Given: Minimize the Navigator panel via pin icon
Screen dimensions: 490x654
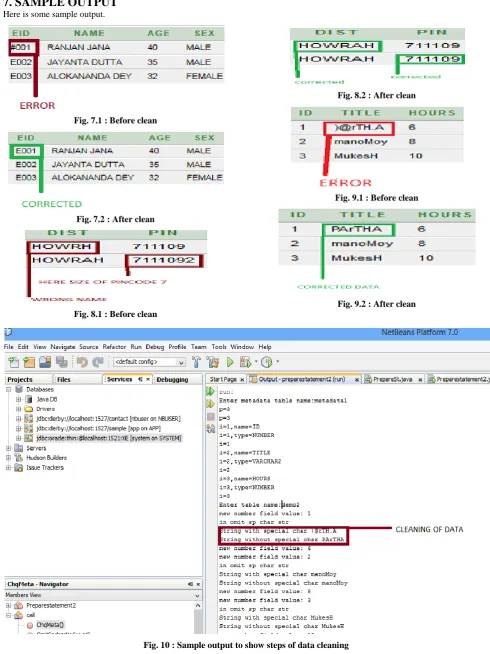Looking at the screenshot, I should click(x=190, y=584).
